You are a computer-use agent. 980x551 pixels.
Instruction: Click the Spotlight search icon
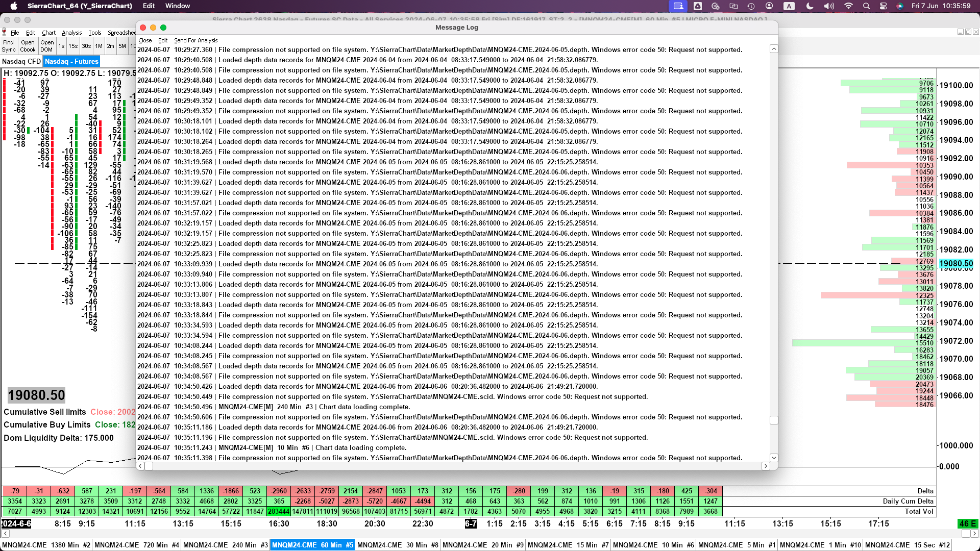866,6
